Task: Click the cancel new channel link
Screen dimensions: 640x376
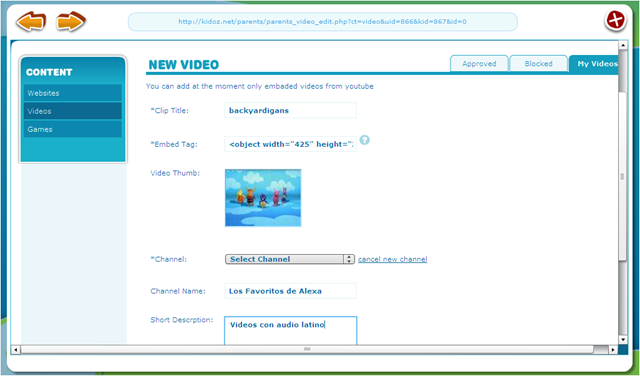Action: point(393,259)
